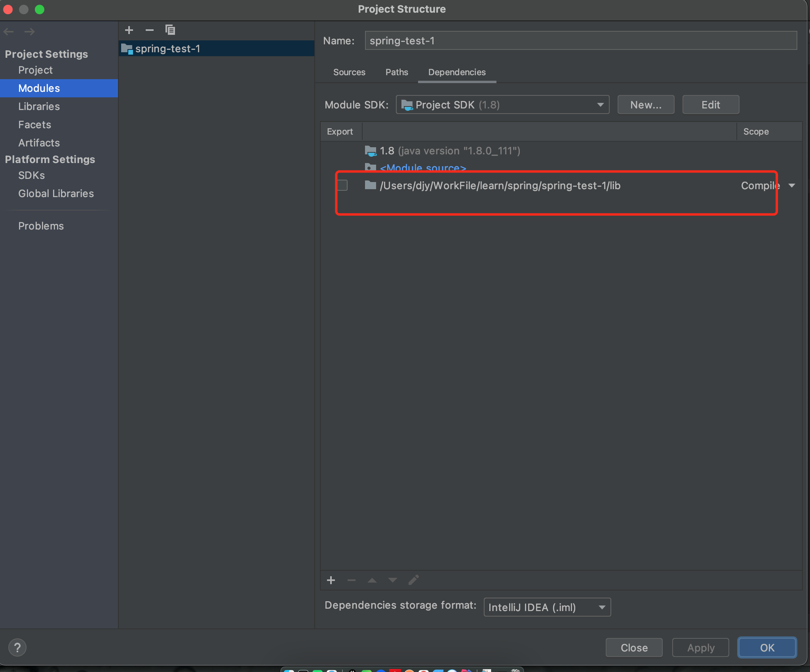The image size is (810, 672).
Task: Click the lib folder icon in dependencies
Action: click(x=370, y=185)
